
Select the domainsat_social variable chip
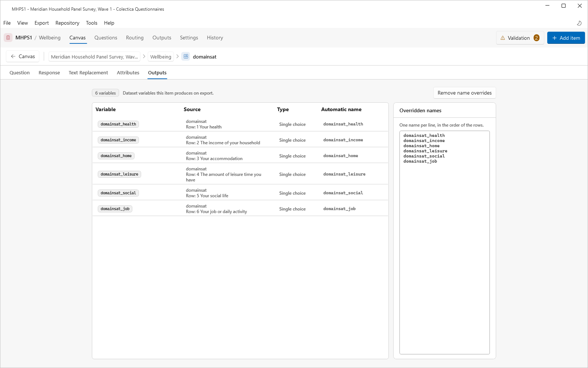118,193
